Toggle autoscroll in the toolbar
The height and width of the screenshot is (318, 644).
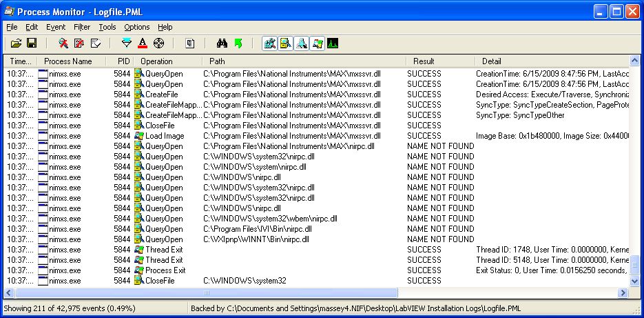79,43
